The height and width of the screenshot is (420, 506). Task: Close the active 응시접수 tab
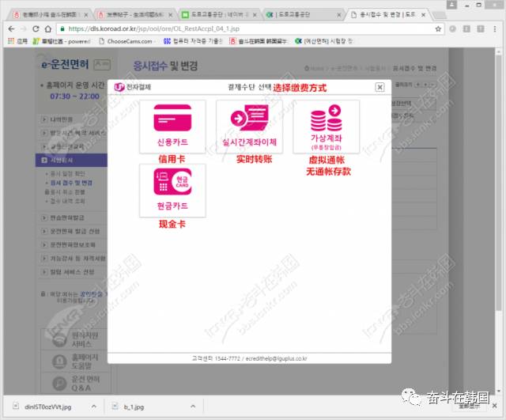[x=424, y=15]
